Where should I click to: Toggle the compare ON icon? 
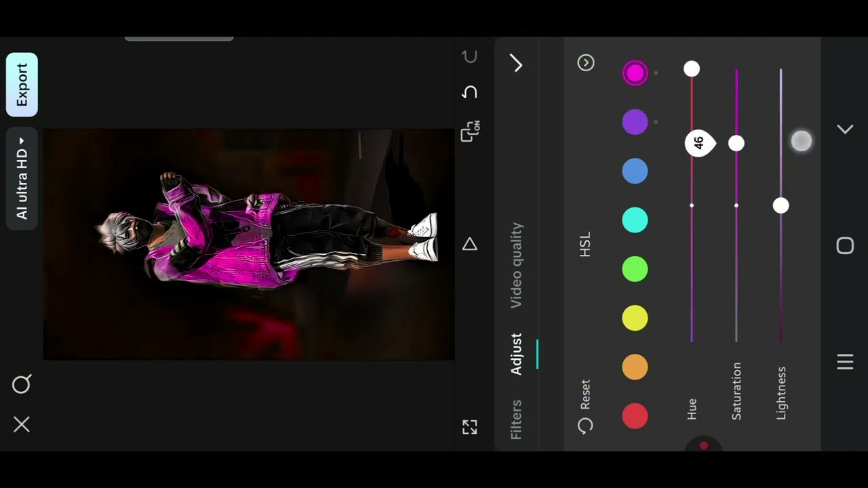coord(470,131)
